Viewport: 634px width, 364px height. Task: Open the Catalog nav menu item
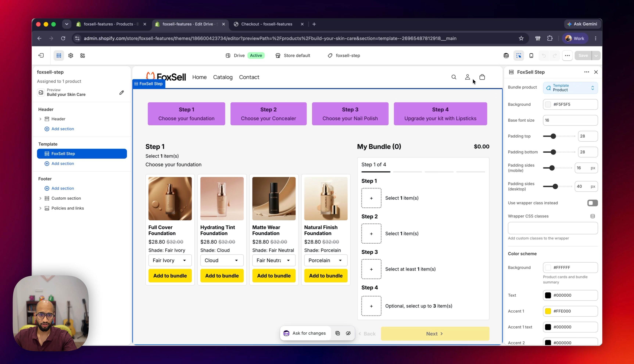pos(223,77)
